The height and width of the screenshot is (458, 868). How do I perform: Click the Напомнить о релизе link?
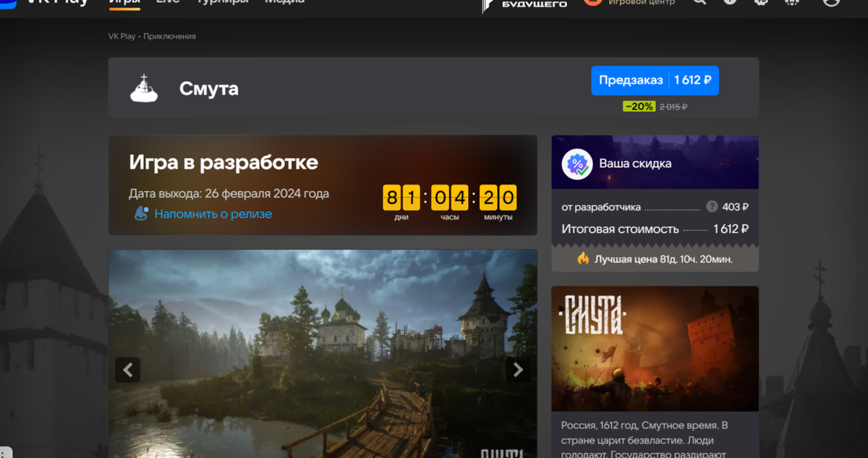coord(213,214)
